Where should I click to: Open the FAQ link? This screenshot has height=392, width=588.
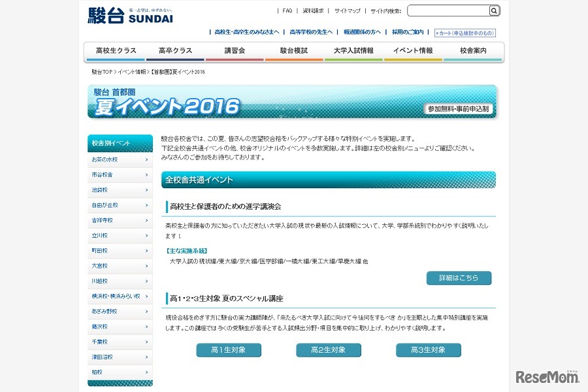coord(287,11)
